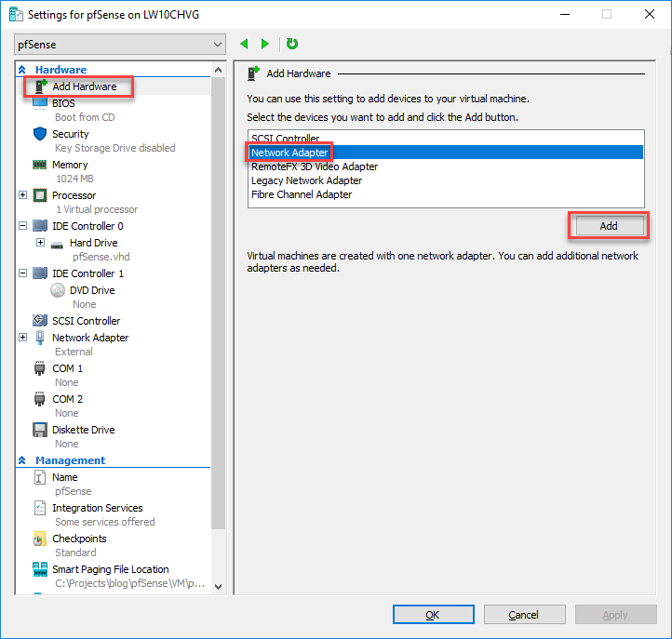Select the Memory tree item
This screenshot has width=672, height=639.
point(70,165)
